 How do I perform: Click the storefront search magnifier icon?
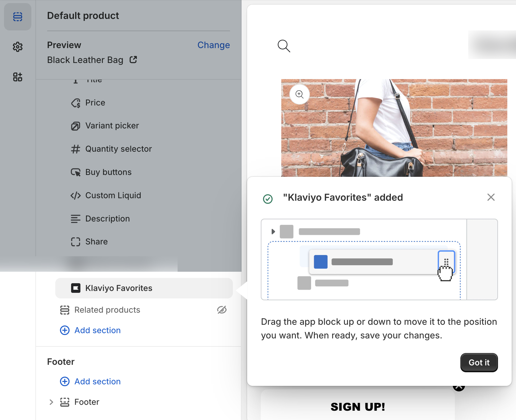(284, 46)
